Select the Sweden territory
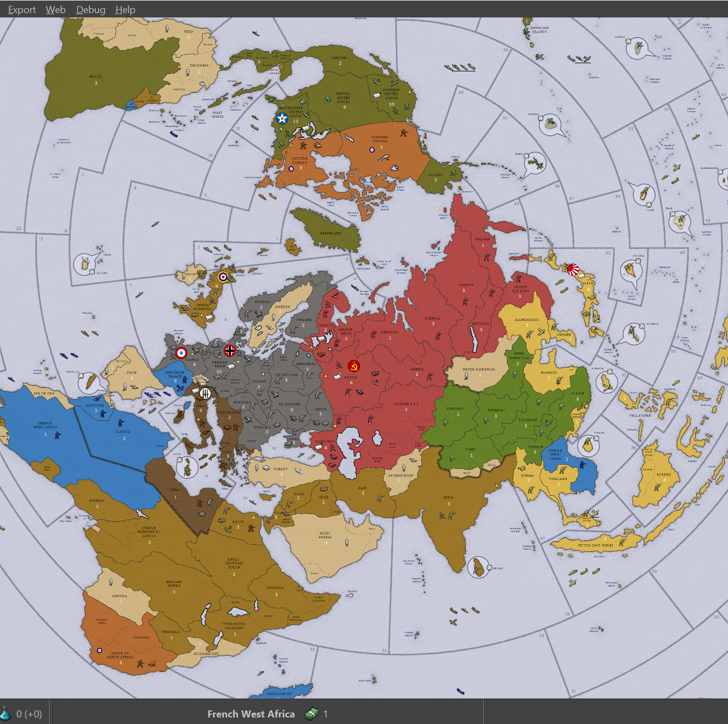Image resolution: width=728 pixels, height=724 pixels. point(282,307)
